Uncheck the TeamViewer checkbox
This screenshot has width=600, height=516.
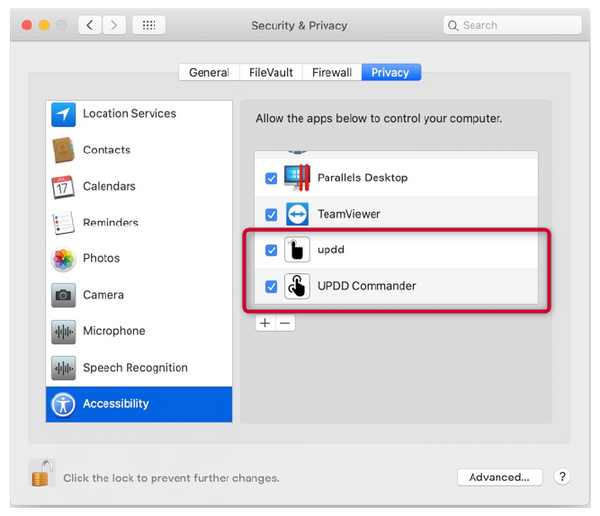[271, 214]
